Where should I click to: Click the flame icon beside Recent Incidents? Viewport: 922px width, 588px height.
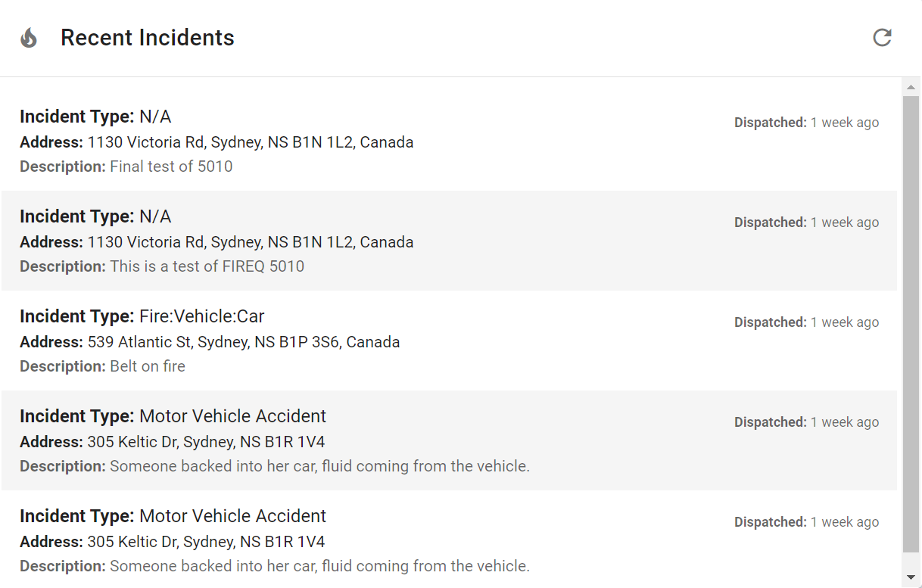click(x=29, y=38)
